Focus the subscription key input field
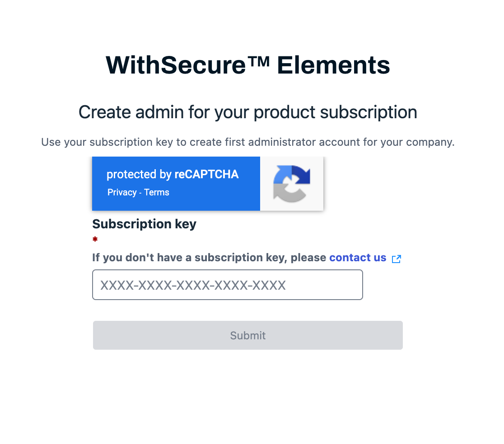 click(227, 285)
